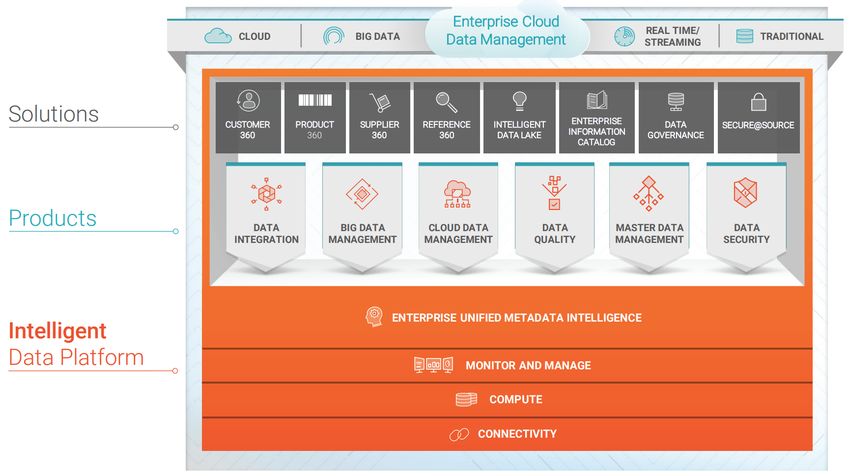The width and height of the screenshot is (850, 476).
Task: Click ENTERPRISE UNIFIED METADATA INTELLIGENCE text
Action: tap(517, 318)
